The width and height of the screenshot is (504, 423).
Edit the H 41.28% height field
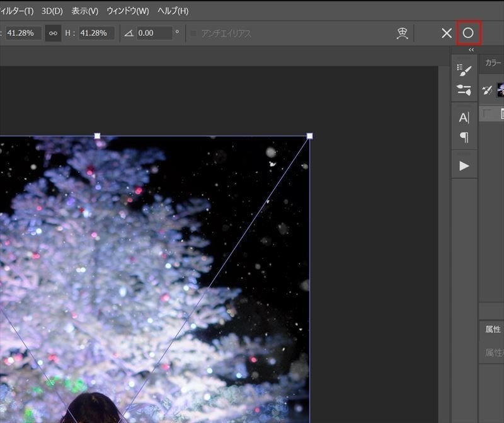(96, 33)
